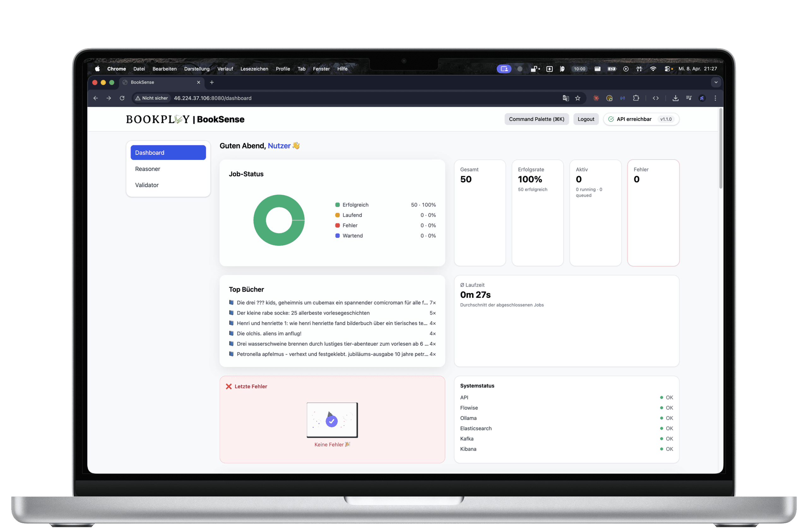808x532 pixels.
Task: Click the red Fehler legend swatch
Action: [x=337, y=225]
